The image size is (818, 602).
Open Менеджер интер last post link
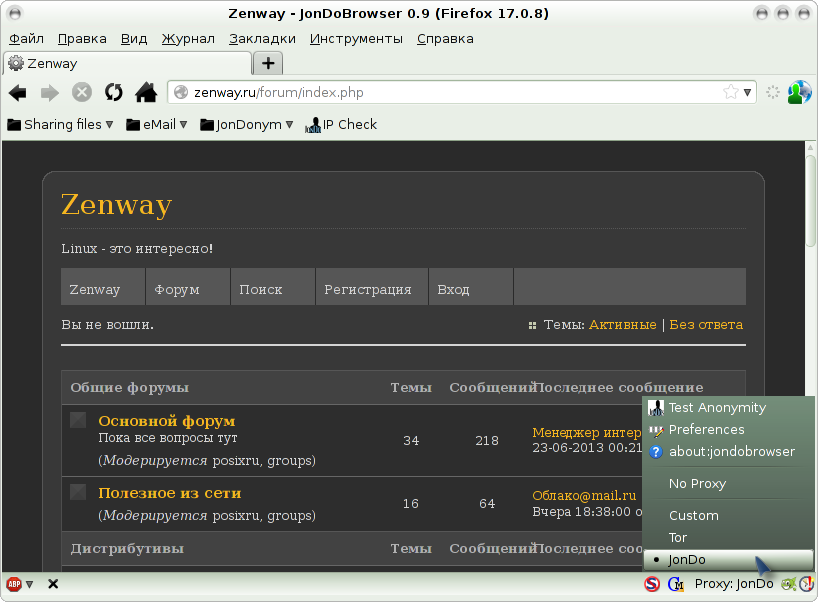587,432
